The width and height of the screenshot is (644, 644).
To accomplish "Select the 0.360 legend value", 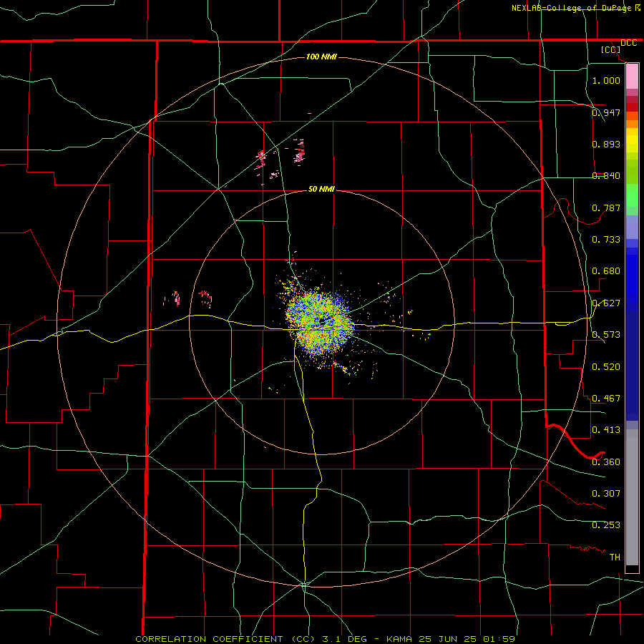I will [606, 462].
